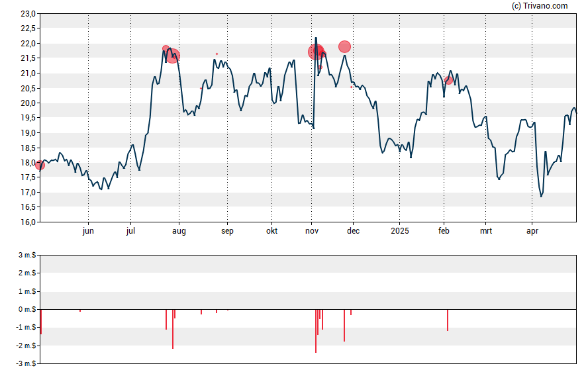Select the isolated red bubble before december
588x374 pixels.
click(x=344, y=47)
